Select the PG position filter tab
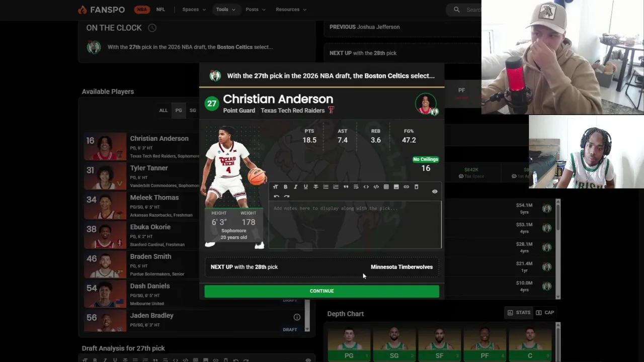Screen dimensions: 644x362 pyautogui.click(x=179, y=110)
